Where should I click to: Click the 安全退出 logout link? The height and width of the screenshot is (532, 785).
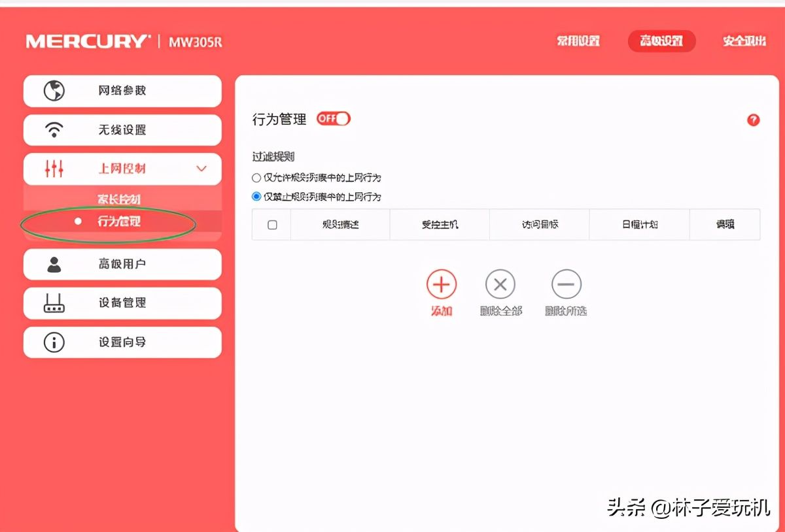[x=744, y=41]
